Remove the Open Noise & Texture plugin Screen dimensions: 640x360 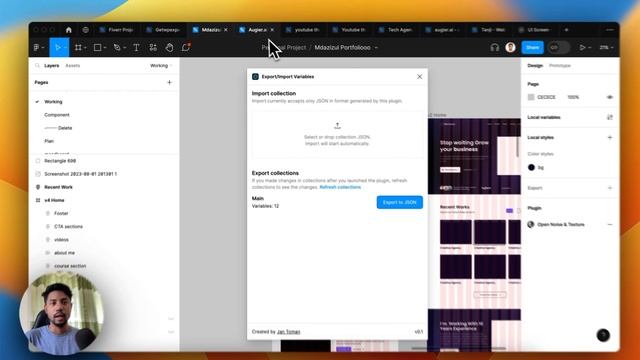(x=610, y=224)
